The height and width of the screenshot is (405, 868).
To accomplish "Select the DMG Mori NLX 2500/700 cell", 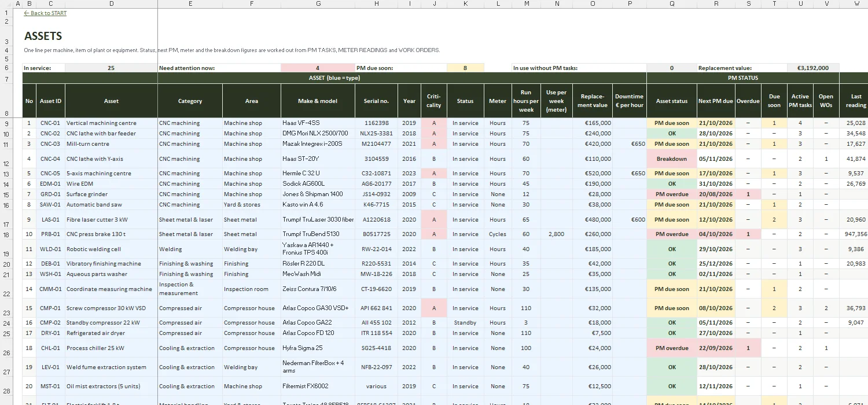I will point(318,134).
